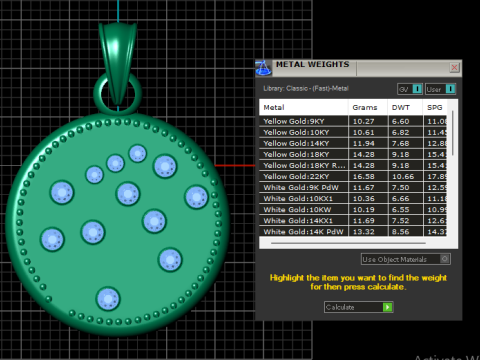Close the Metal Weights panel

point(454,68)
